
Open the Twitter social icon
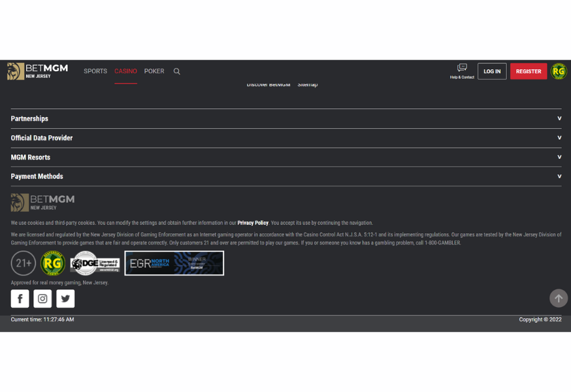click(x=65, y=299)
